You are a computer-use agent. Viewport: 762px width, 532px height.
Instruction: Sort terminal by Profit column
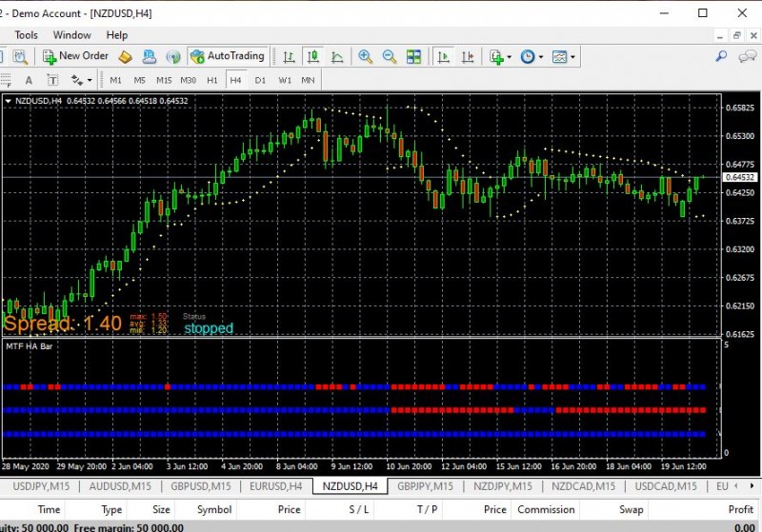pos(741,509)
